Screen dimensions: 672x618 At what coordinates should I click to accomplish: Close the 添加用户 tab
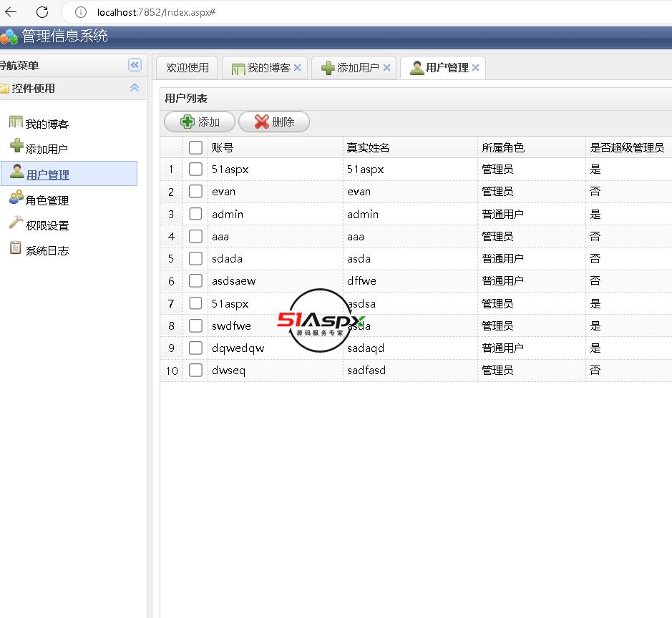(387, 68)
